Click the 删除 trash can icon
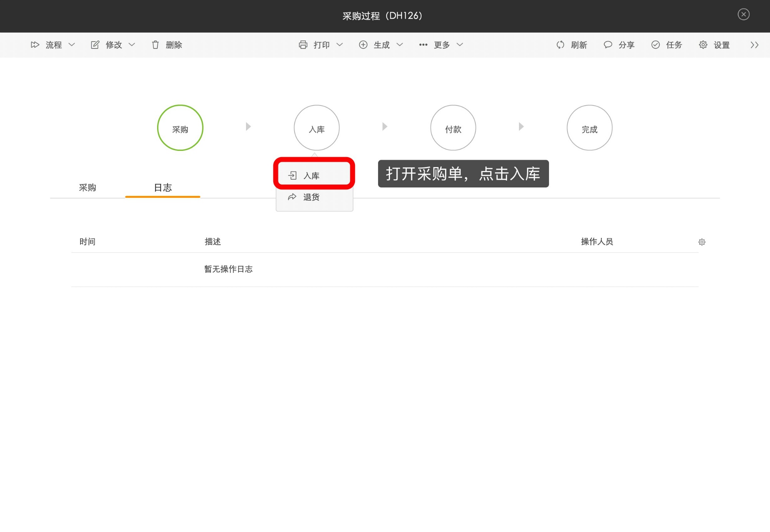 click(x=155, y=45)
